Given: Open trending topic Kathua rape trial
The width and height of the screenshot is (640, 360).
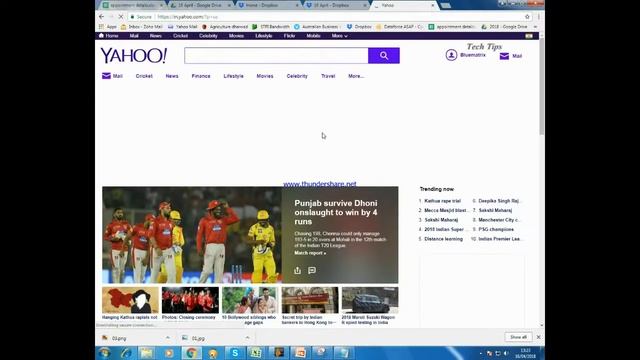Looking at the screenshot, I should (442, 201).
